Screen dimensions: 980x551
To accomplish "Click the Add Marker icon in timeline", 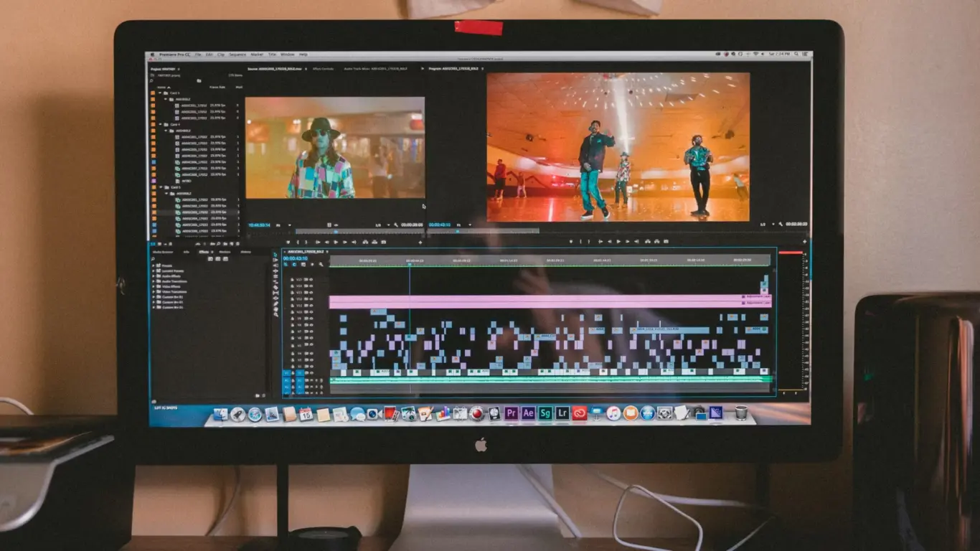I will (312, 264).
